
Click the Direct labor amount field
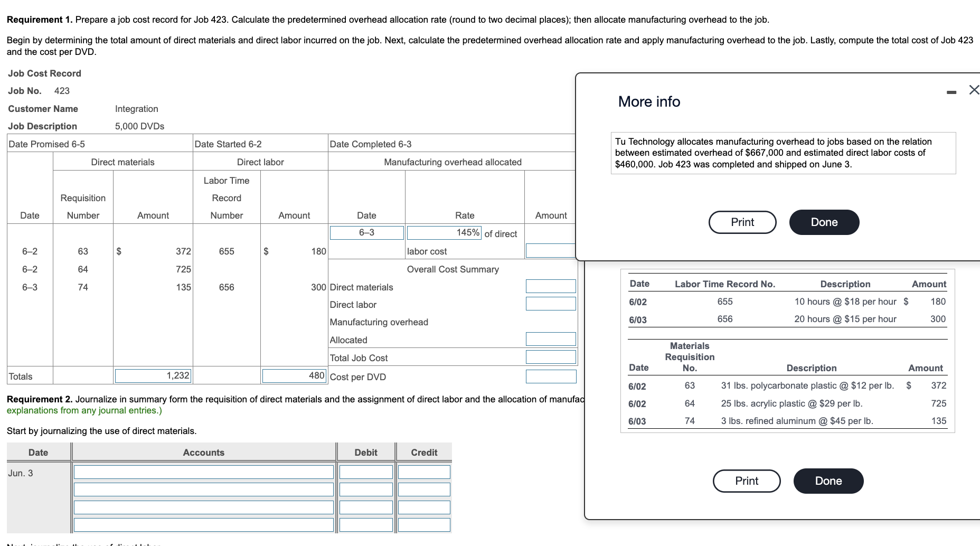[550, 304]
